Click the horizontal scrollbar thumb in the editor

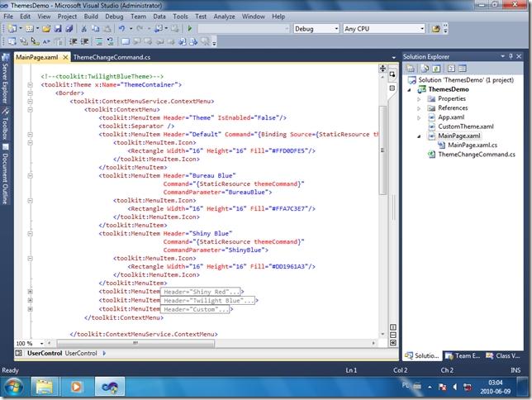(x=135, y=343)
